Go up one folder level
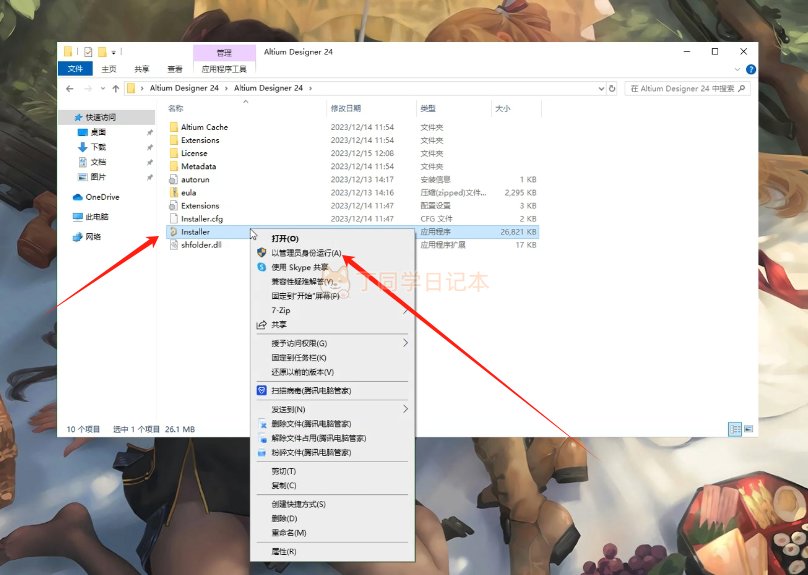Viewport: 808px width, 575px height. pyautogui.click(x=115, y=89)
